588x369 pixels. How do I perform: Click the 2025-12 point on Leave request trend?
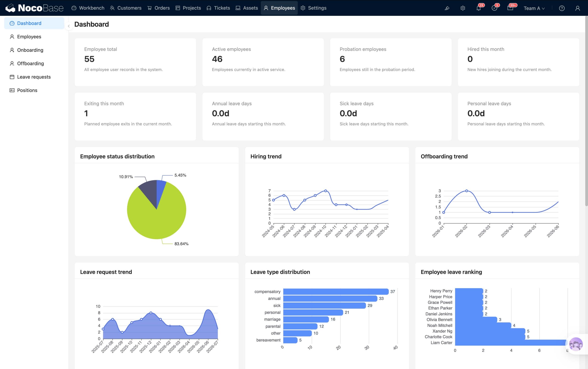pos(151,313)
